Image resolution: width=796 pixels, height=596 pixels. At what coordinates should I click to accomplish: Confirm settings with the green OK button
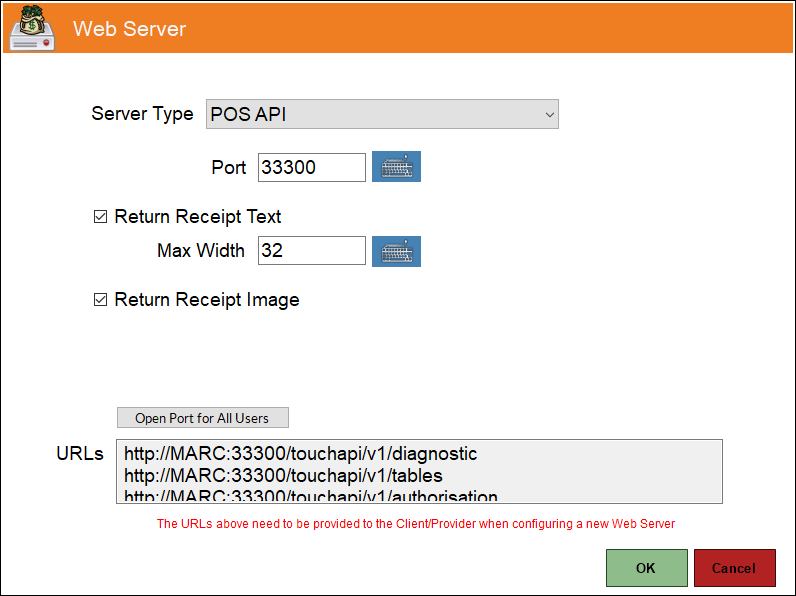point(646,568)
